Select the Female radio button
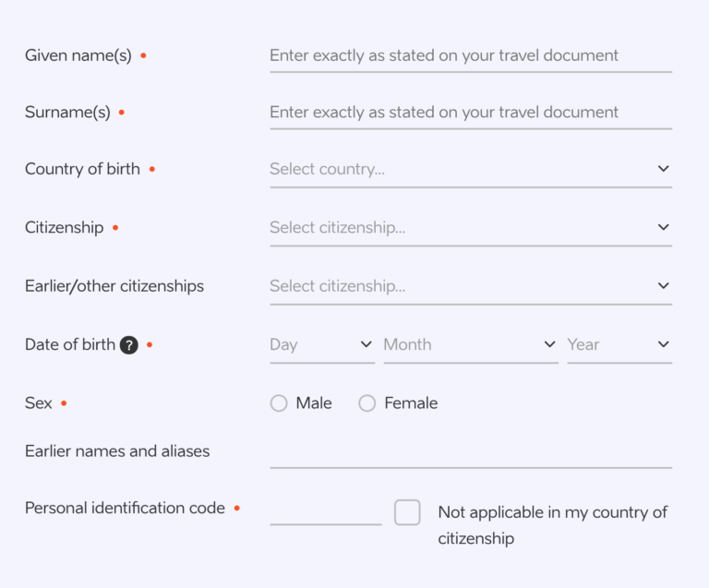This screenshot has height=588, width=709. 367,403
